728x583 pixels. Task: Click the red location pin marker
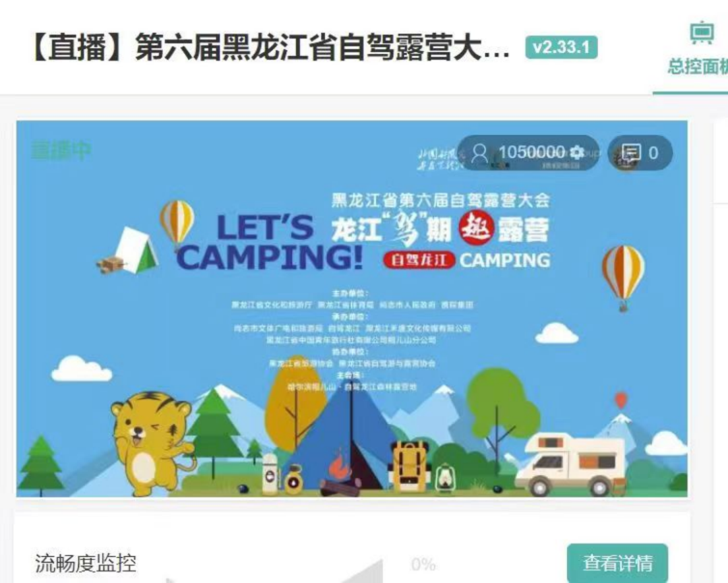coord(621,400)
